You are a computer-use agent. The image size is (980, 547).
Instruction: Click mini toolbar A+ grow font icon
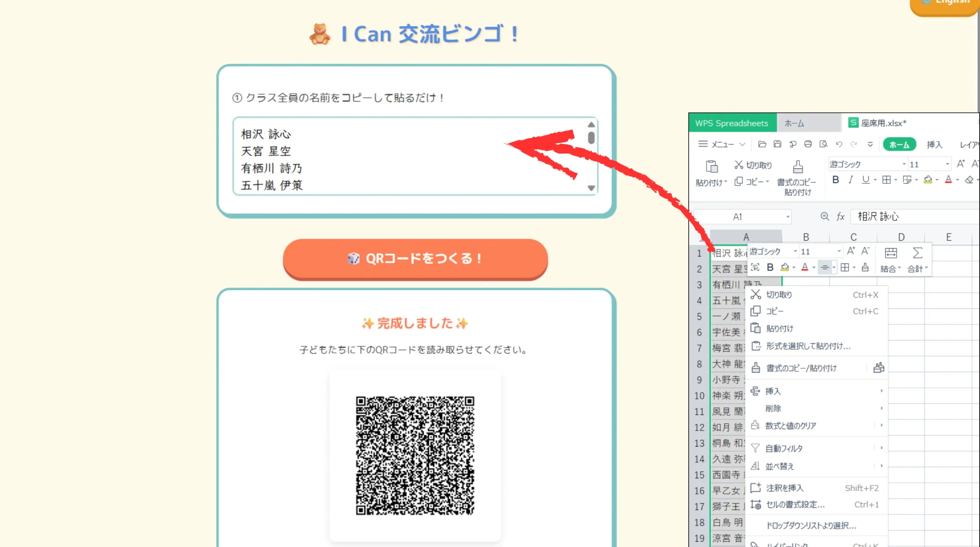click(851, 251)
